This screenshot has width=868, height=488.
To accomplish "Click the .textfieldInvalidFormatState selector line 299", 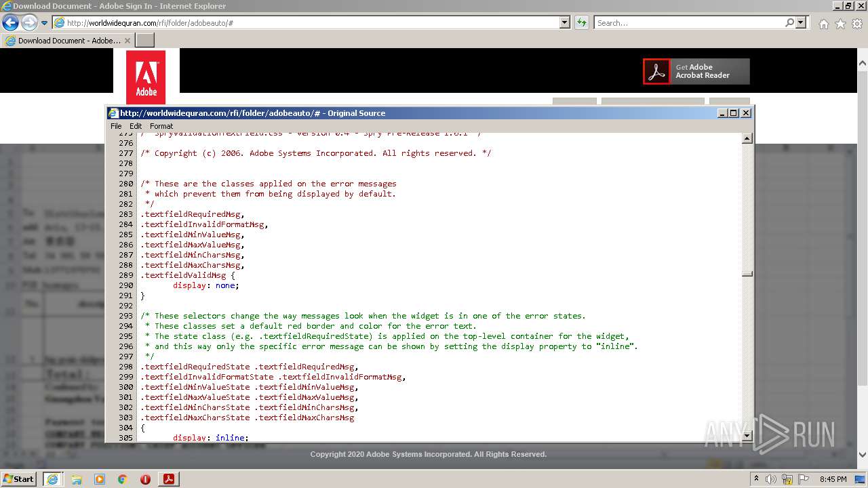I will coord(273,377).
